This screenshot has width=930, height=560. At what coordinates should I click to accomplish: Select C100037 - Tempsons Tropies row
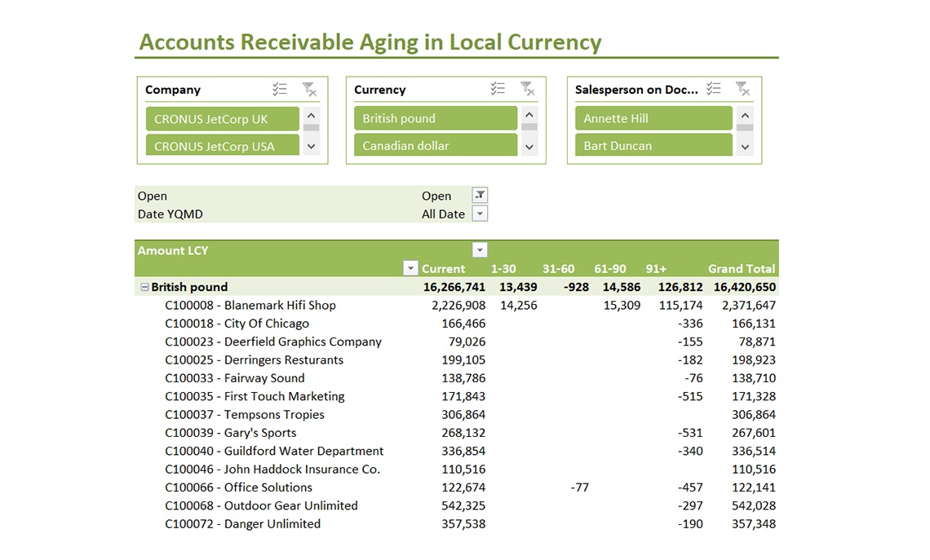[457, 415]
